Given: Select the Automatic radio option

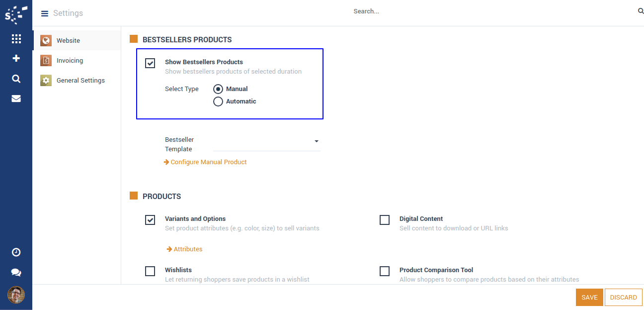Looking at the screenshot, I should coord(218,102).
